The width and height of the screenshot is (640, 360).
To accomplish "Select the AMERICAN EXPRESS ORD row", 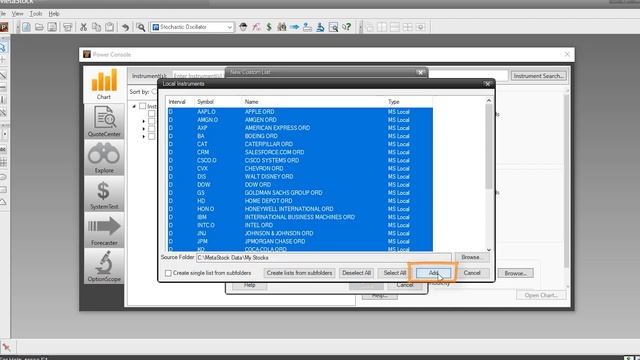I will click(300, 128).
